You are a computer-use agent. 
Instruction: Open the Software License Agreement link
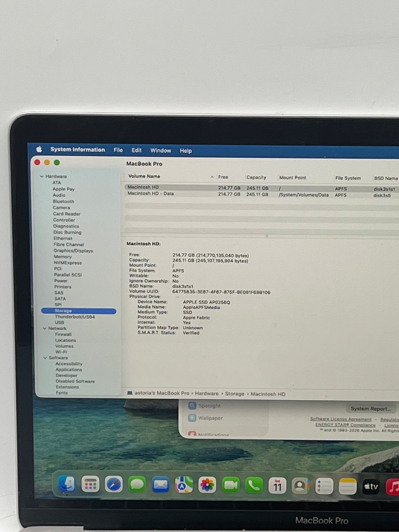coord(341,419)
